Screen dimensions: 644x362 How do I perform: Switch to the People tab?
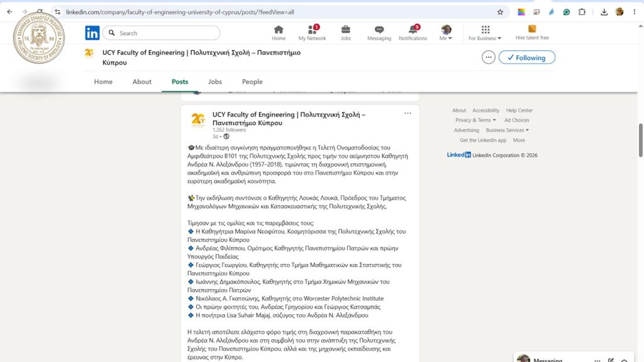[252, 82]
